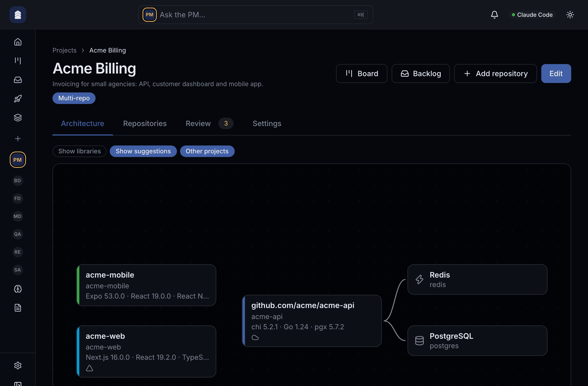Click the blue Edit button
The image size is (588, 386).
coord(556,74)
